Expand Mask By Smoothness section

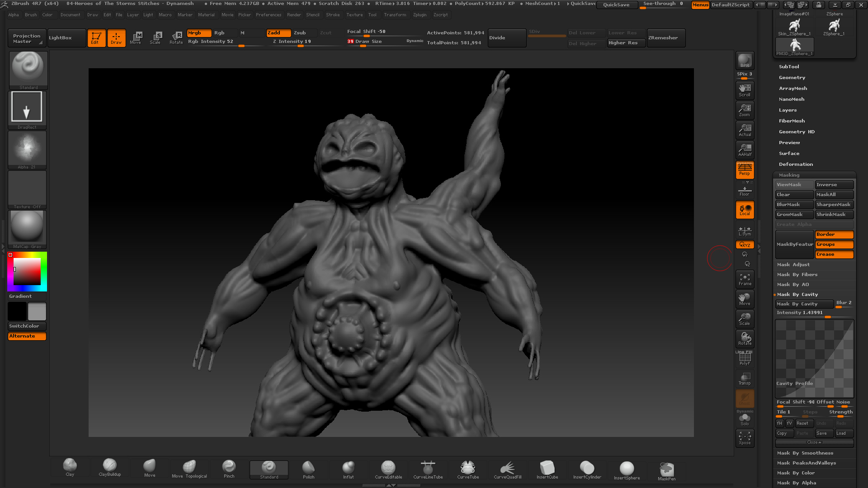pyautogui.click(x=805, y=453)
